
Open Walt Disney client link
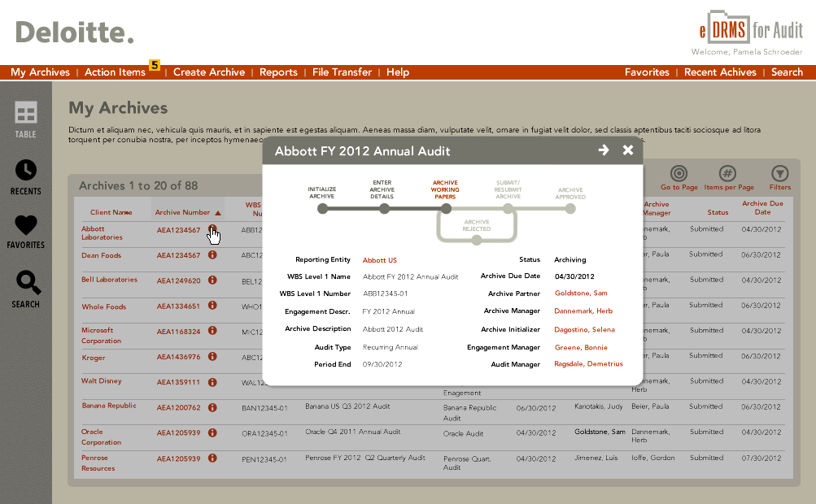pos(102,380)
